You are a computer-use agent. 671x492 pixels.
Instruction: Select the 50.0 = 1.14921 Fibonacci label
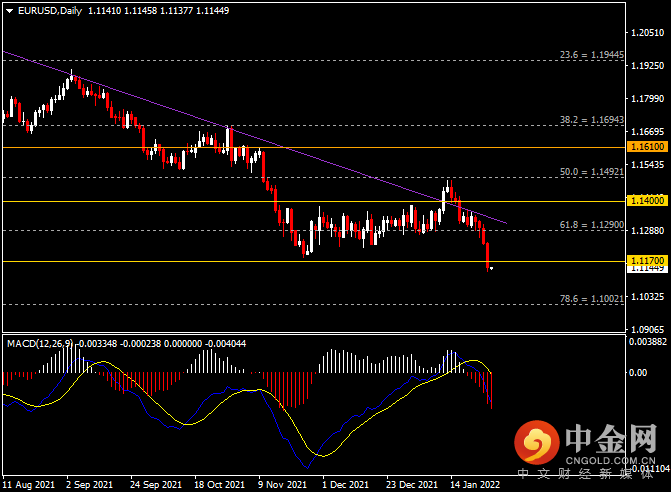tap(592, 172)
